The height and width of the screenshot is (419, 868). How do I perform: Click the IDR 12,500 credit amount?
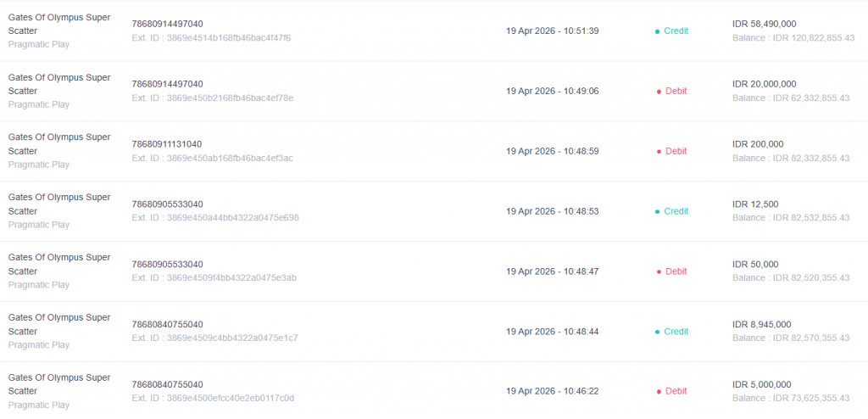click(x=754, y=204)
